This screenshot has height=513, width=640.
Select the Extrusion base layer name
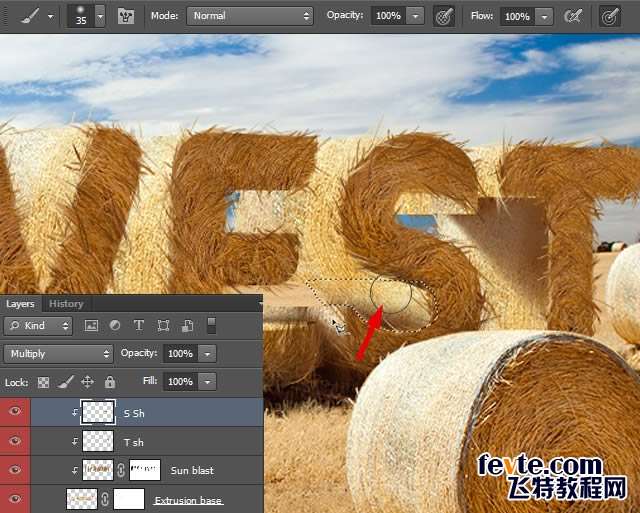(189, 500)
